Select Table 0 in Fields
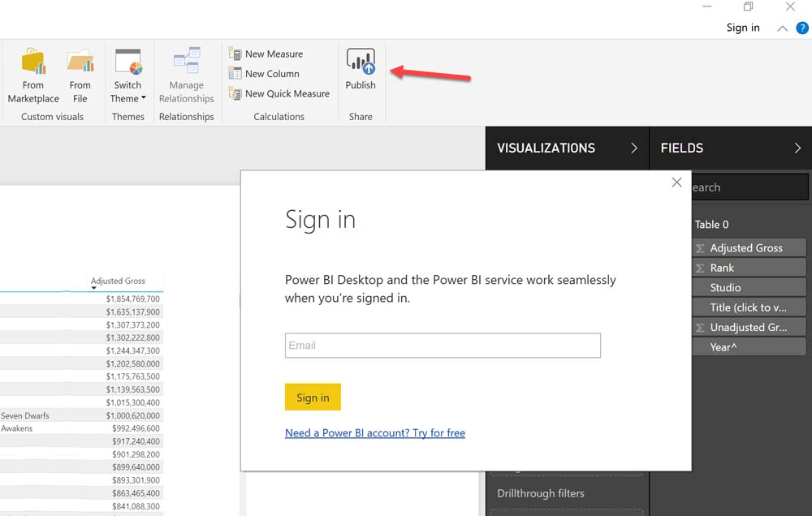This screenshot has width=812, height=516. pyautogui.click(x=711, y=225)
